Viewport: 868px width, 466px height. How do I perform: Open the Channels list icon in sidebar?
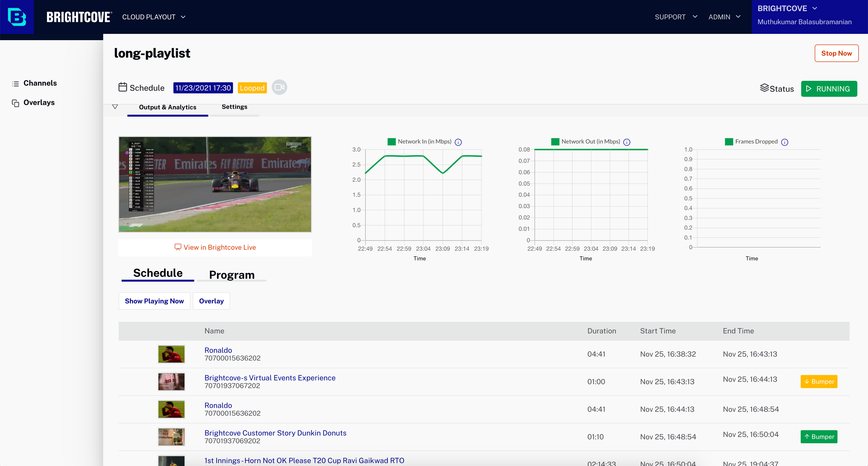[16, 84]
